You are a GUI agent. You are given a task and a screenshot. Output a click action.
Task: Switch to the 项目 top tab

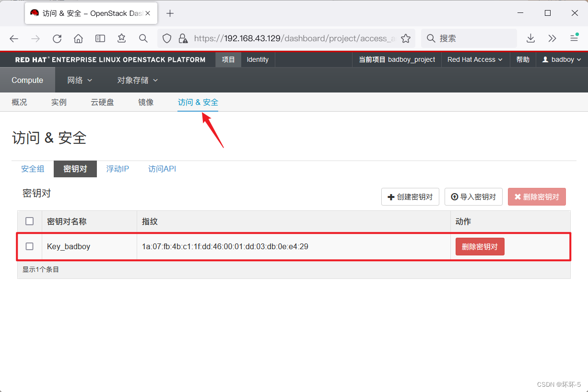[228, 59]
